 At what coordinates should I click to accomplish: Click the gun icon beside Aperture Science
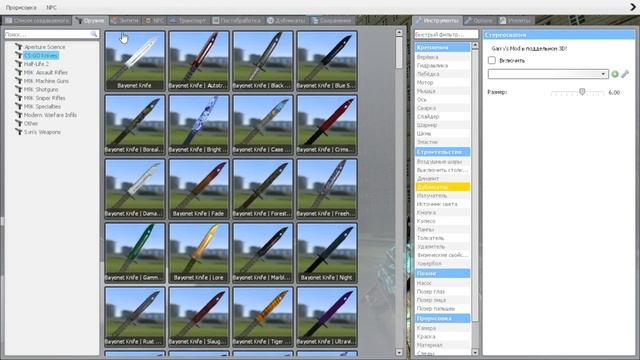[18, 47]
